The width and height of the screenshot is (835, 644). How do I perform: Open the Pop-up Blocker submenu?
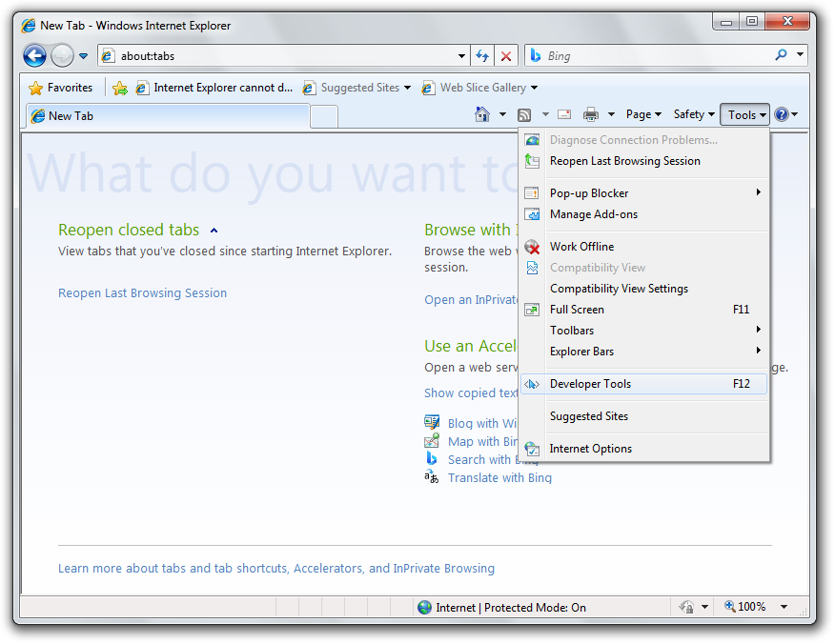pyautogui.click(x=643, y=193)
